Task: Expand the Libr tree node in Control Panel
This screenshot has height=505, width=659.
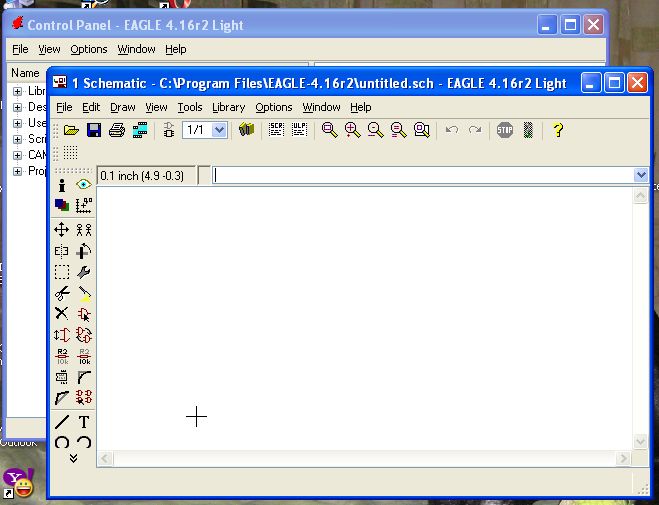Action: point(17,91)
